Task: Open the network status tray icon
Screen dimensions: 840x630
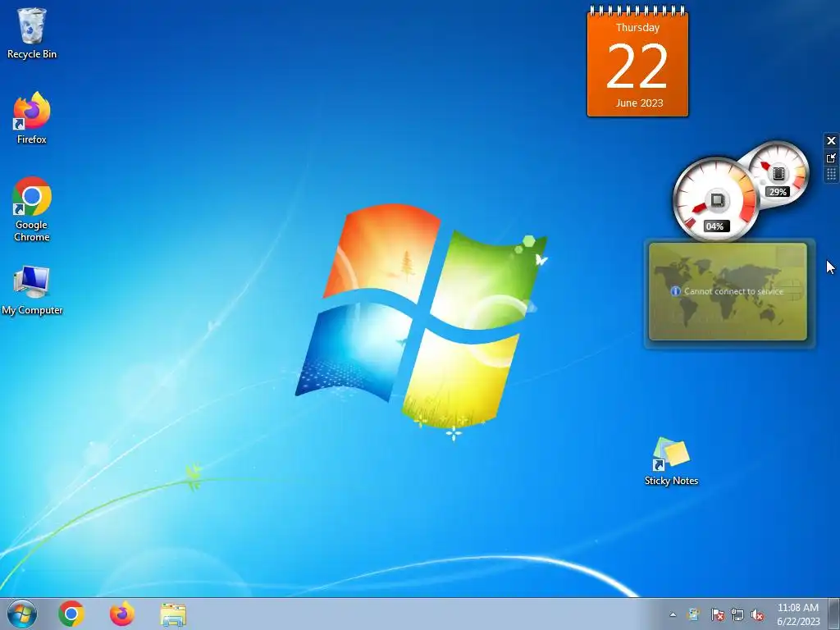Action: [737, 614]
